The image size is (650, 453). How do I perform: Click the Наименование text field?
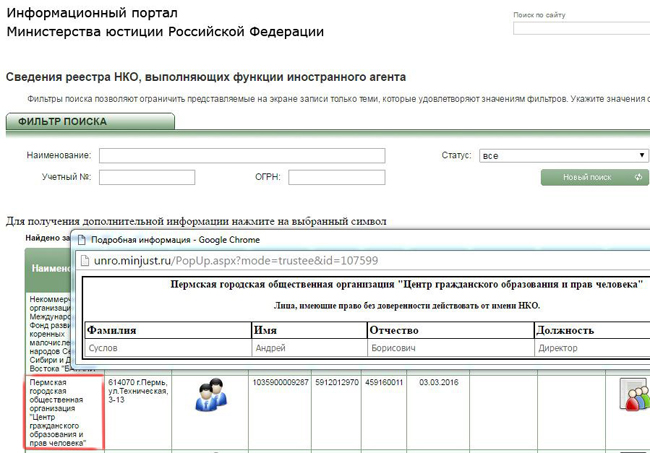(241, 156)
